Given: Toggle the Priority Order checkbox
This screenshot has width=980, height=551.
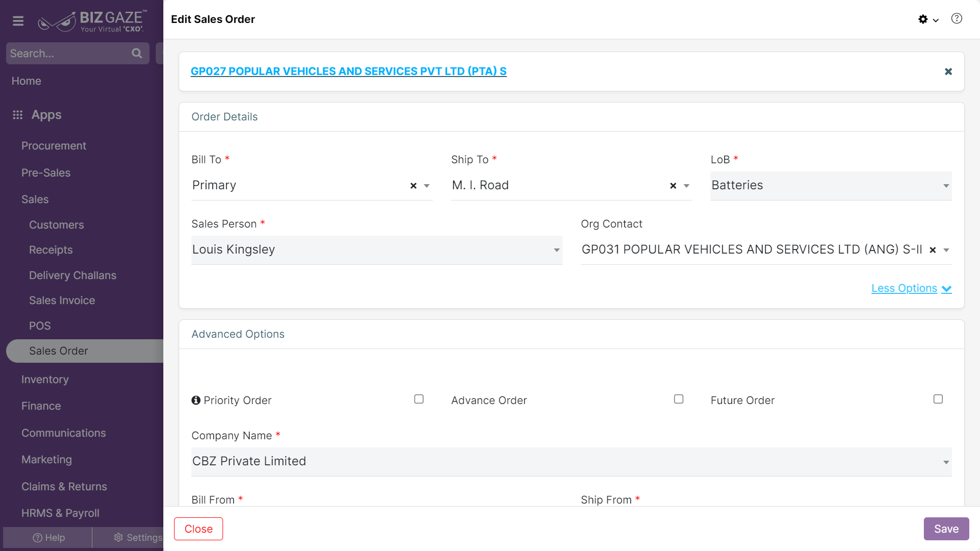Looking at the screenshot, I should [x=419, y=399].
